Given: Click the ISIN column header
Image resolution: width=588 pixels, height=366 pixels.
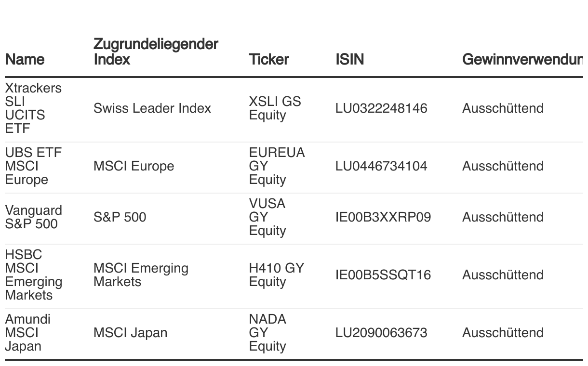Looking at the screenshot, I should coord(350,59).
